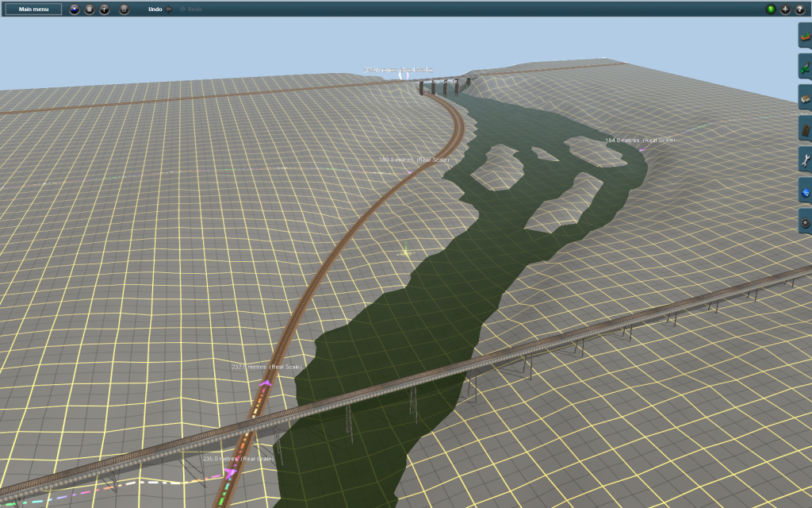Click the green 3D compass cursor on terrain
This screenshot has width=812, height=508.
405,250
